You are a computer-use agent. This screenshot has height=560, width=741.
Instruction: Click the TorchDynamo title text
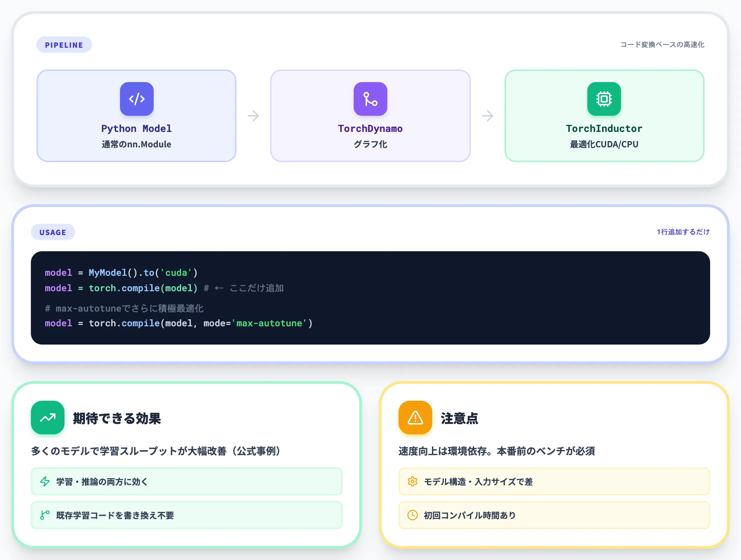tap(370, 128)
